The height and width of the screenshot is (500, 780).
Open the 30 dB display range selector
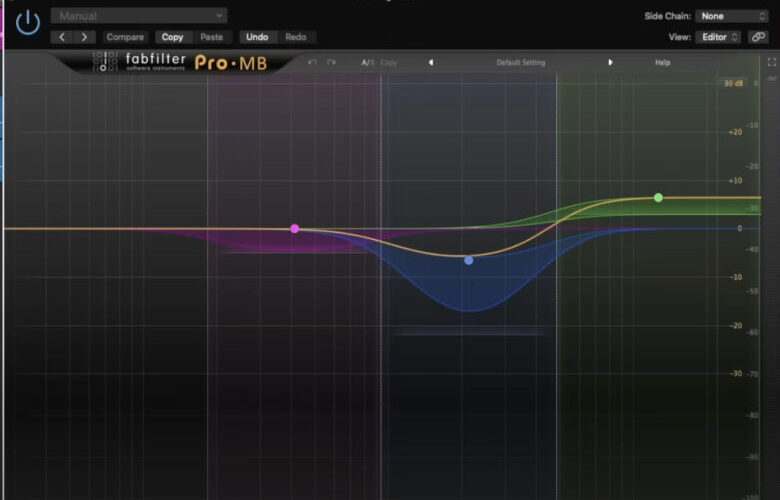(733, 83)
